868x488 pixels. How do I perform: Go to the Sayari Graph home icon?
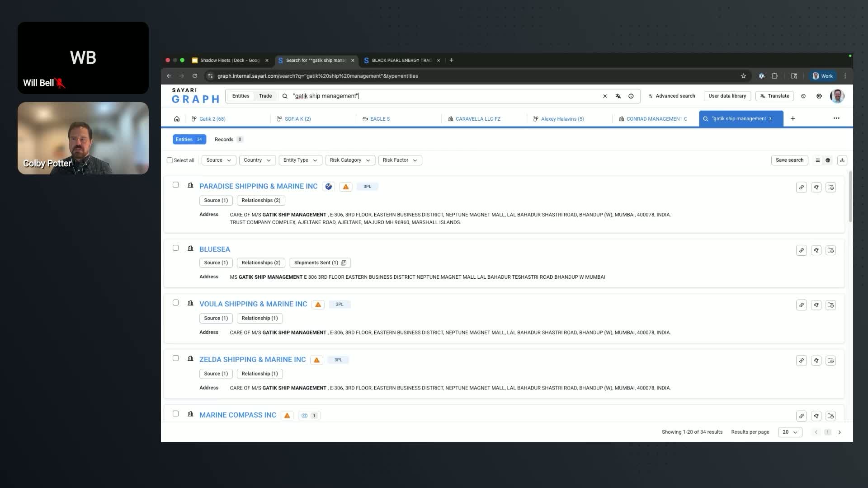(177, 119)
